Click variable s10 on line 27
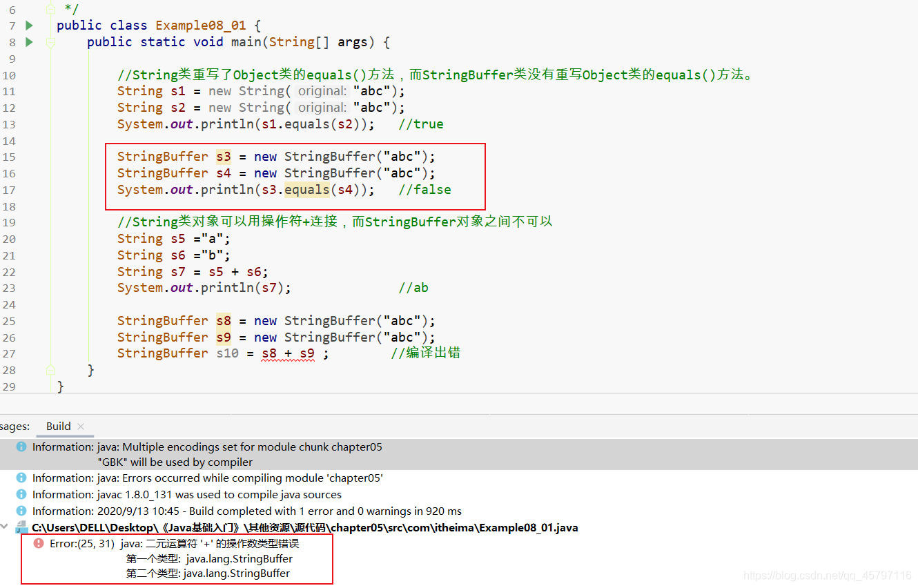This screenshot has height=588, width=918. coord(227,353)
